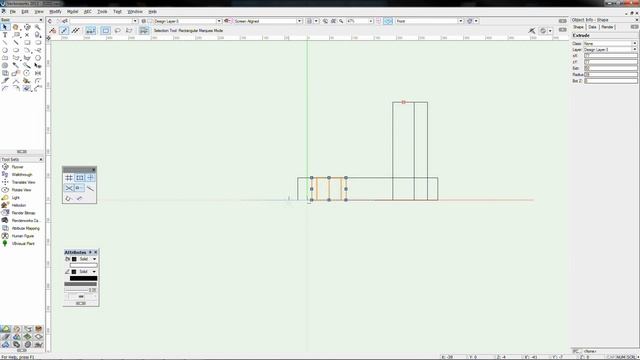Select the arrow Selection tool in Basic palette
The height and width of the screenshot is (360, 640).
pyautogui.click(x=5, y=27)
